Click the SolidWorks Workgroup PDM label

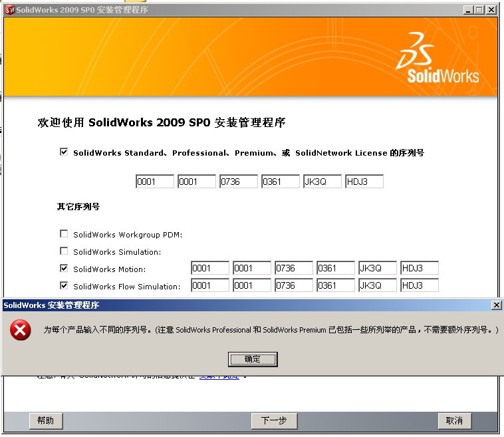click(128, 234)
